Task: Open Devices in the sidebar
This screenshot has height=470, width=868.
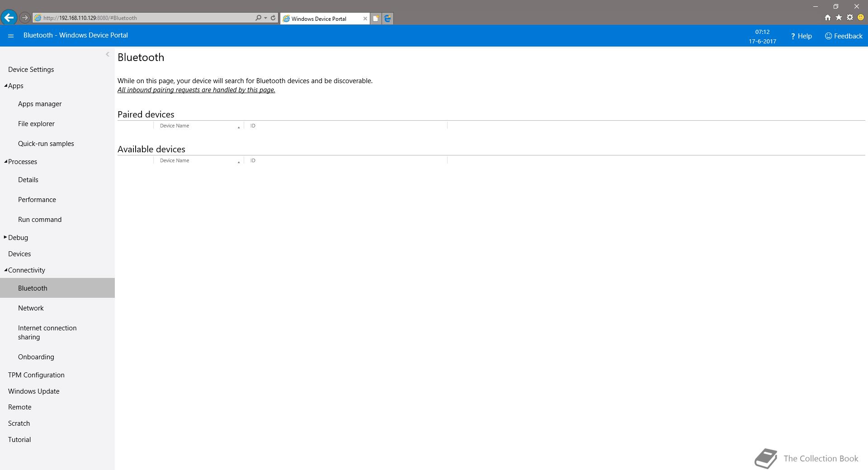Action: tap(19, 254)
